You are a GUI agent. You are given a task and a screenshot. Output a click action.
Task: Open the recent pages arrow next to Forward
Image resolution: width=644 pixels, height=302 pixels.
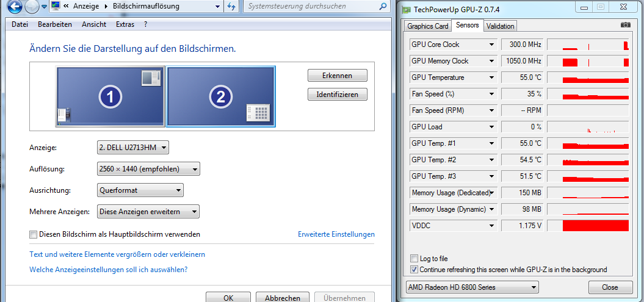(44, 7)
